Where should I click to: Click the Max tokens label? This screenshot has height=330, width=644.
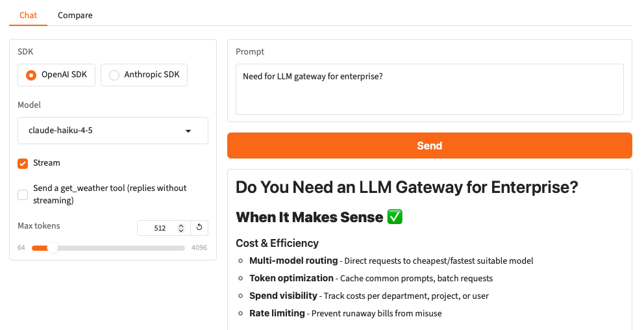(x=38, y=225)
